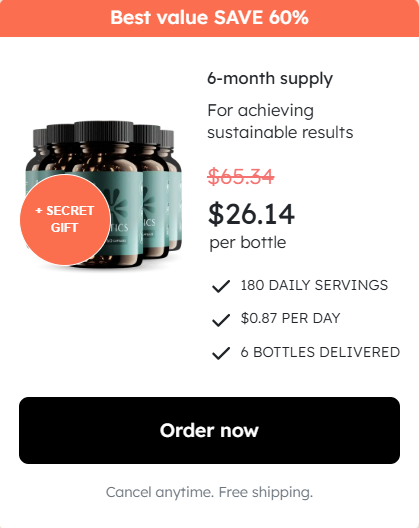Click the Order now button
The height and width of the screenshot is (528, 419).
click(209, 430)
